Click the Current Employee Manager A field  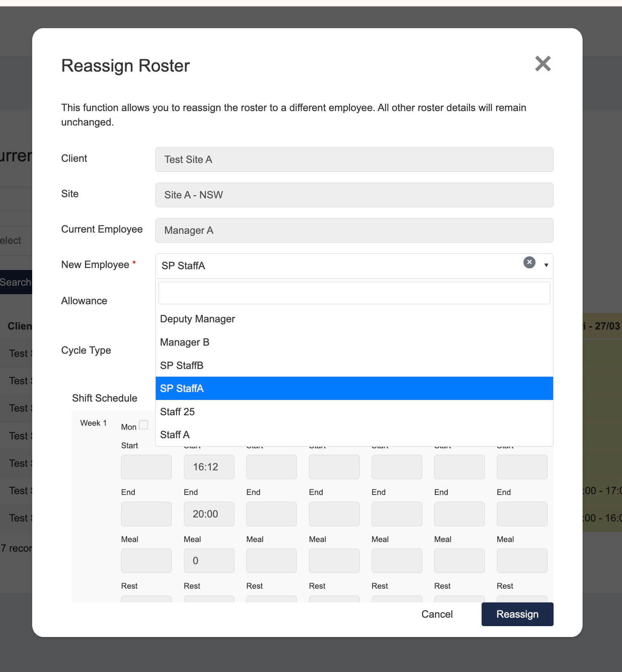click(354, 230)
